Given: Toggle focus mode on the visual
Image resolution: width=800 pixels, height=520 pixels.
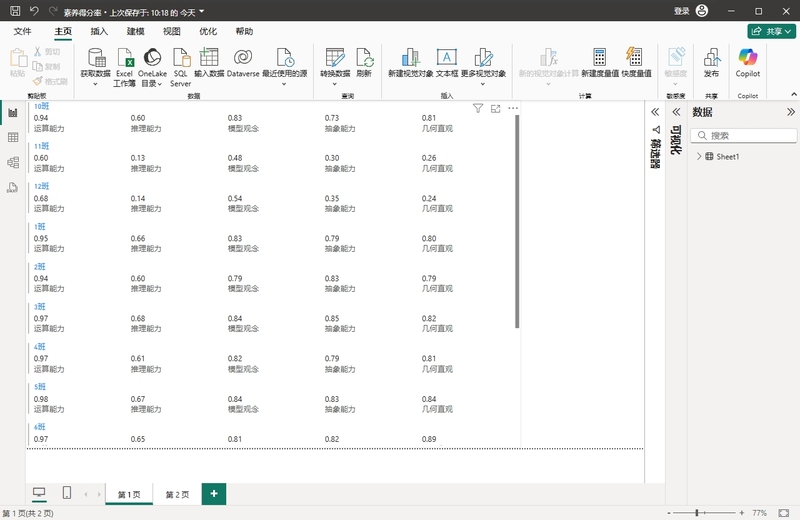Looking at the screenshot, I should pyautogui.click(x=495, y=108).
